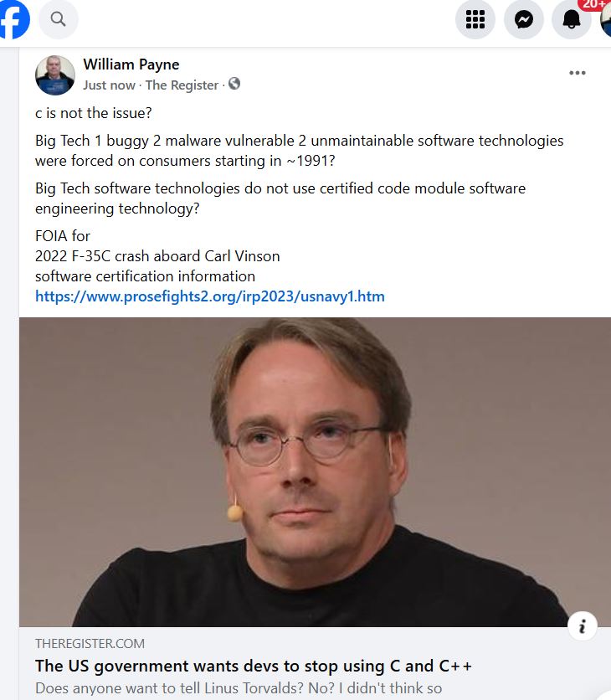Viewport: 611px width, 700px height.
Task: Click the Linus Torvalds article preview image
Action: 315,472
